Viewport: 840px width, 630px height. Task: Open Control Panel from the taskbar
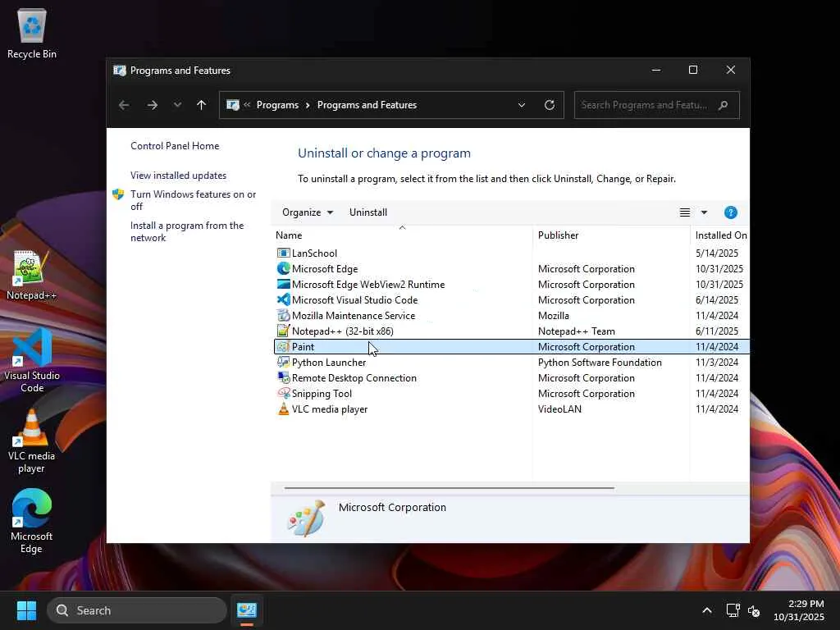(247, 610)
